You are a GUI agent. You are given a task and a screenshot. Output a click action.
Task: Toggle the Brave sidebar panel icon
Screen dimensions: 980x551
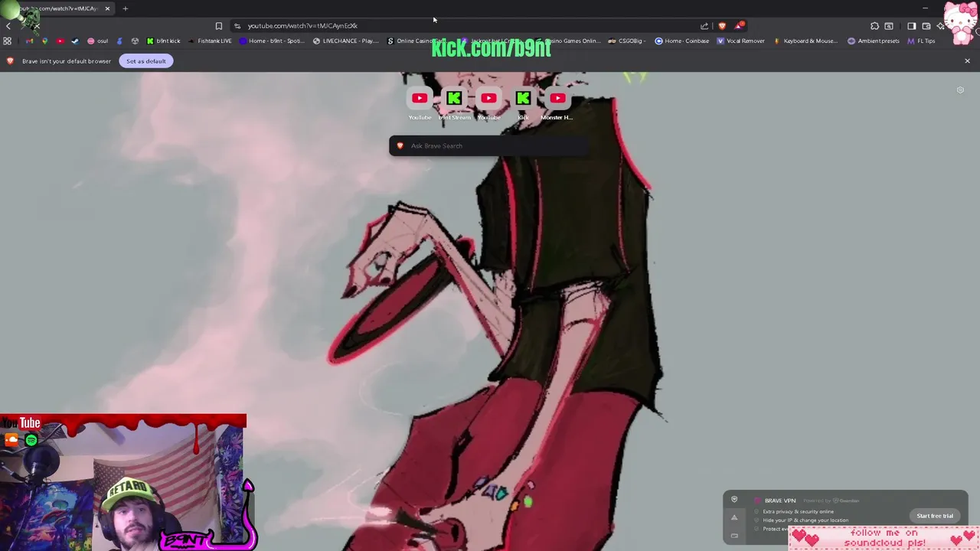pos(911,26)
